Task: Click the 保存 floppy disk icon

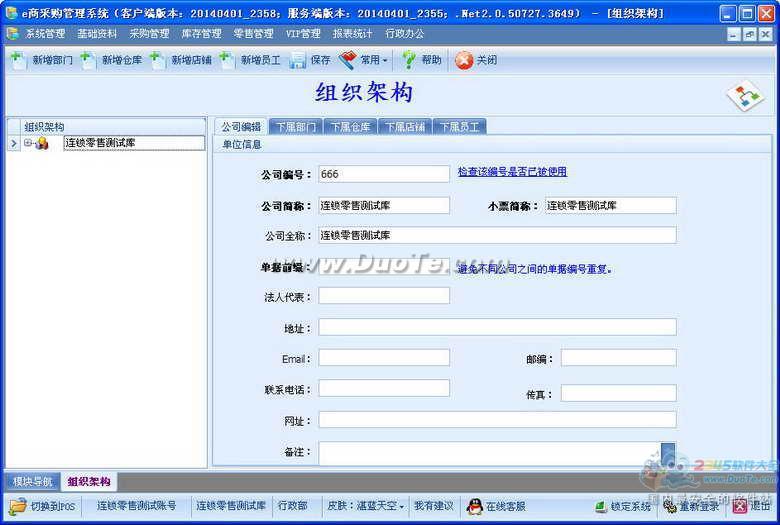Action: [x=297, y=60]
